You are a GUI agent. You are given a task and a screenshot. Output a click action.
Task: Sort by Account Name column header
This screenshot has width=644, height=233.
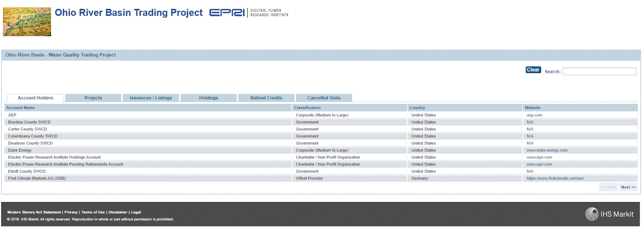click(x=21, y=108)
